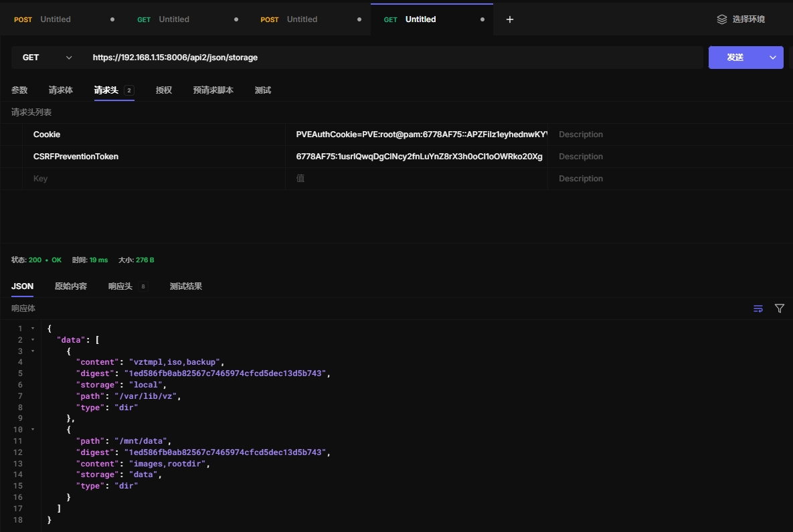The height and width of the screenshot is (532, 793).
Task: Switch to the 请求体 tab
Action: pos(61,90)
